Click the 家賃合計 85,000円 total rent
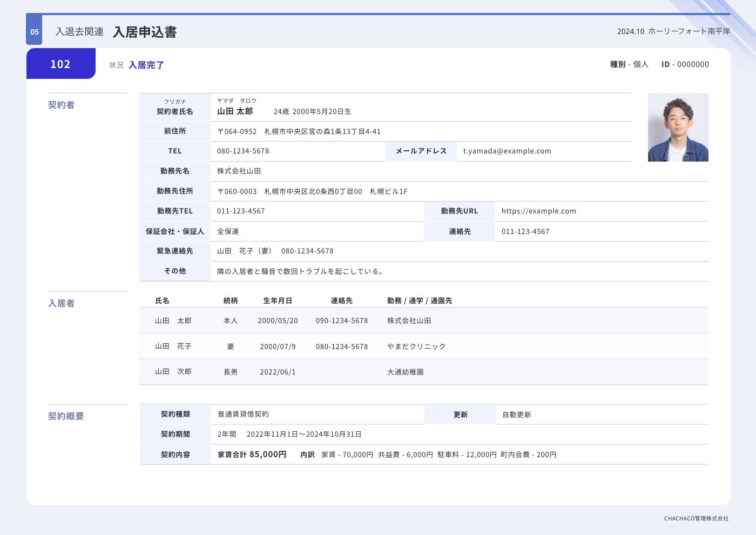Screen dimensions: 756x535 coord(252,454)
